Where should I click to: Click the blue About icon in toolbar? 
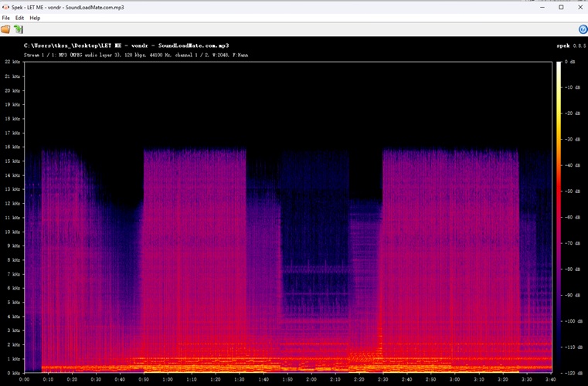583,29
